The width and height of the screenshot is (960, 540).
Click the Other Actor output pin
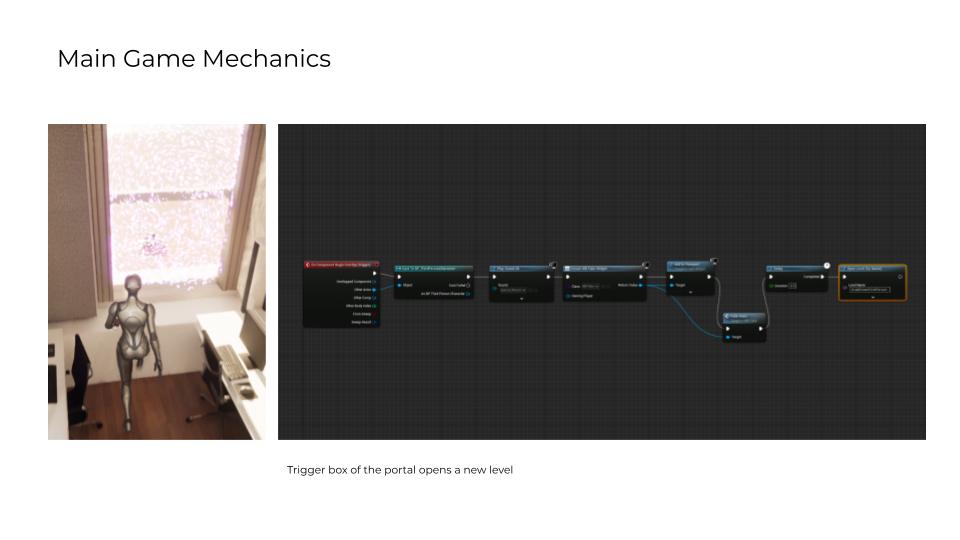click(x=374, y=290)
